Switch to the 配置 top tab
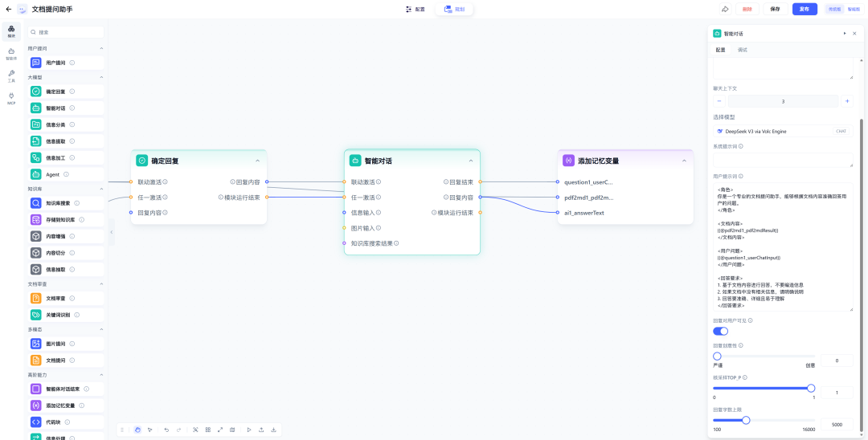This screenshot has width=868, height=440. point(416,10)
